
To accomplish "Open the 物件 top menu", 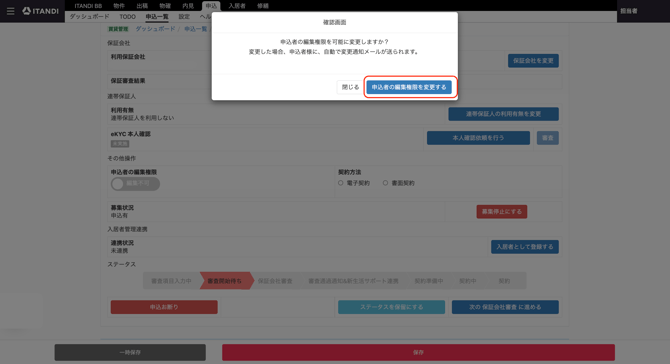I will pyautogui.click(x=119, y=6).
